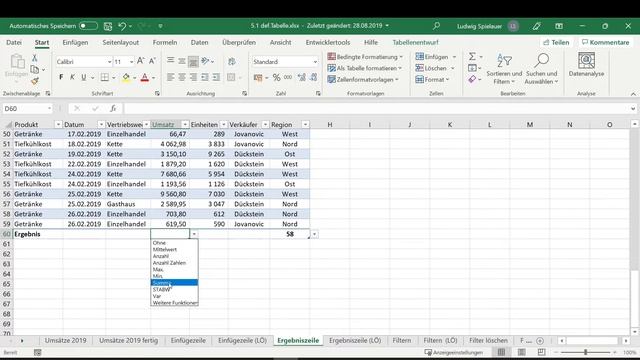Open the Einfügen ribbon tab
Screen dimensions: 640x360
coord(75,42)
